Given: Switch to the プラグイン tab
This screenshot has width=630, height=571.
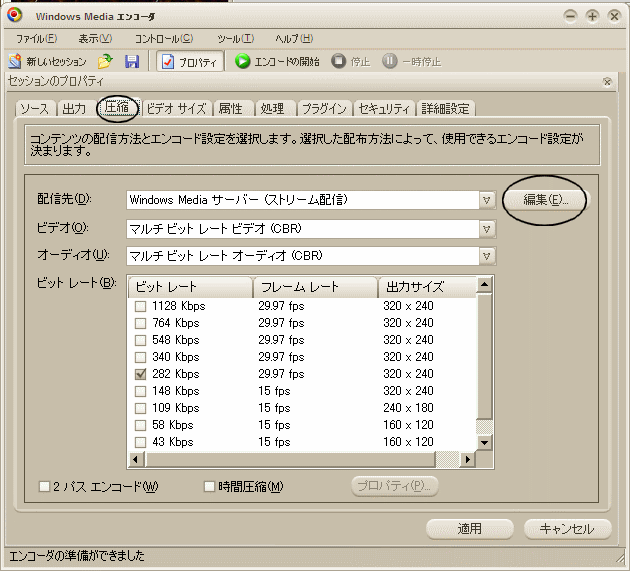Looking at the screenshot, I should point(324,108).
